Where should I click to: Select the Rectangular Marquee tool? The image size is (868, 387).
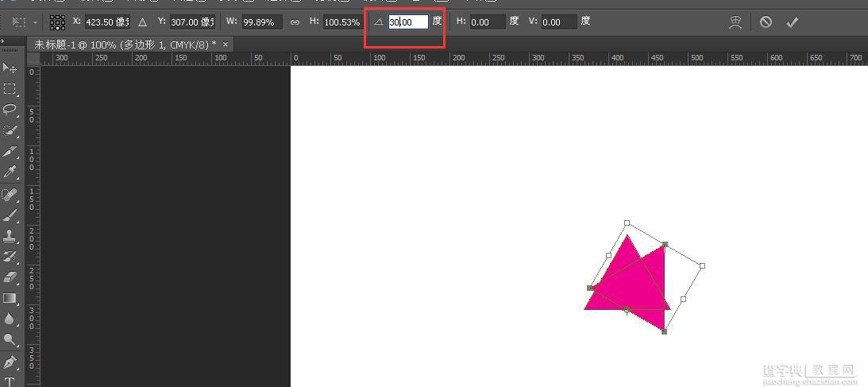click(10, 88)
